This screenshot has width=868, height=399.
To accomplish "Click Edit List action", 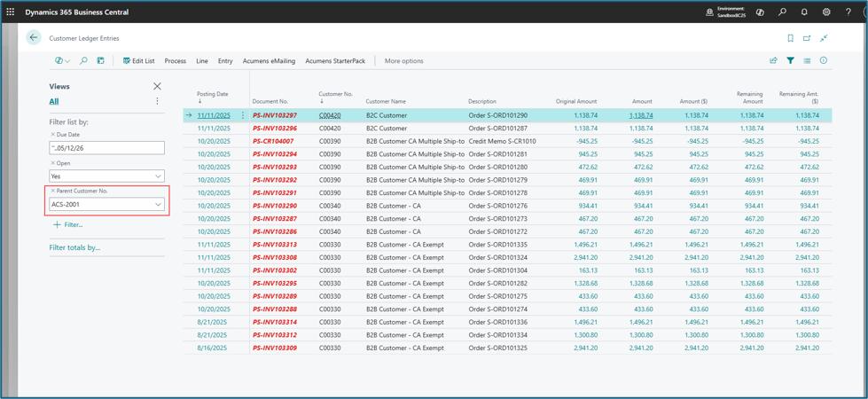I will [139, 61].
